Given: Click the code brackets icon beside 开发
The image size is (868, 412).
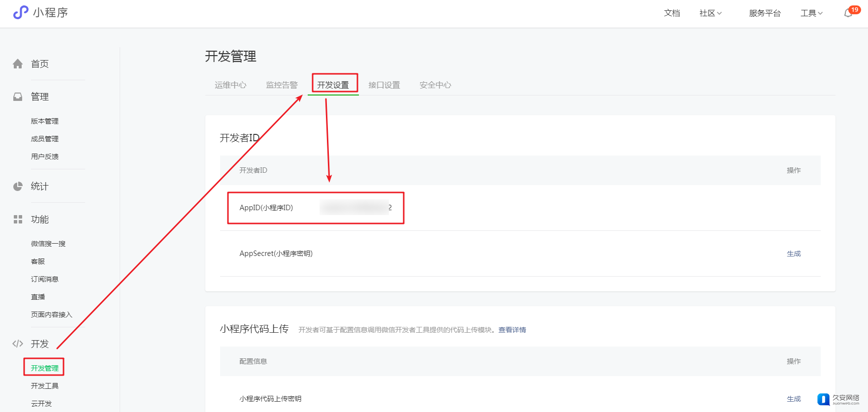Looking at the screenshot, I should pos(18,344).
